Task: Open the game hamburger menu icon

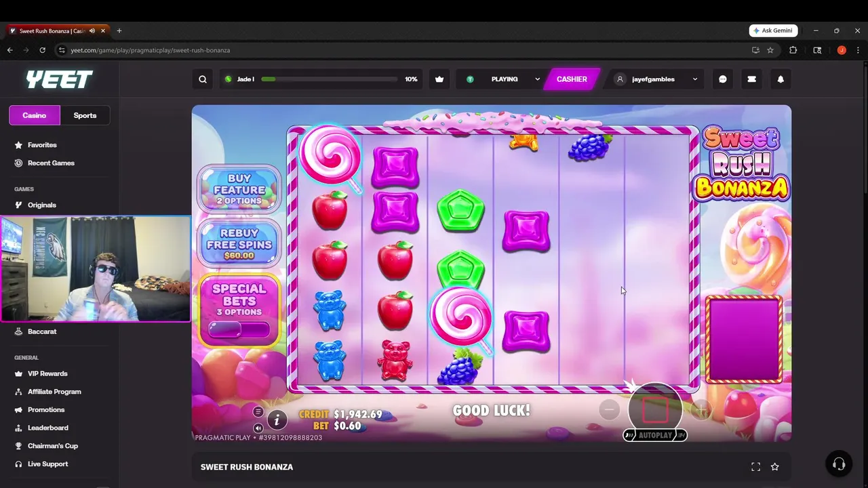Action: (x=258, y=412)
